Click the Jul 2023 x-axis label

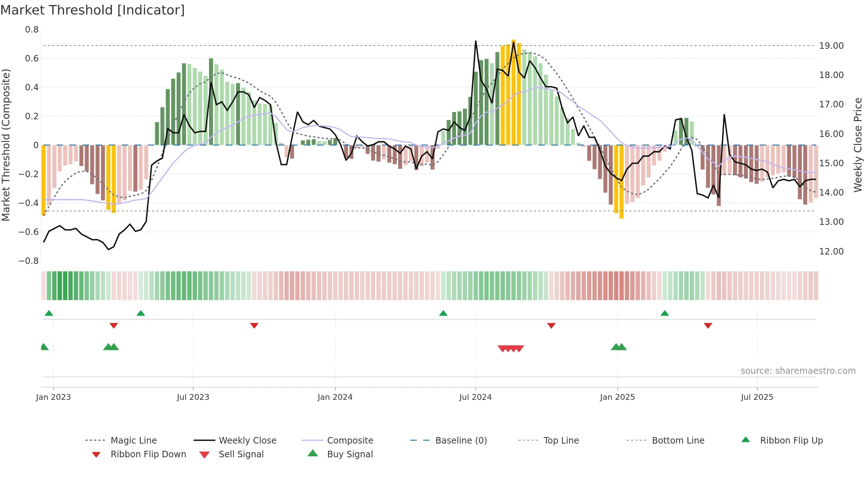[x=193, y=397]
